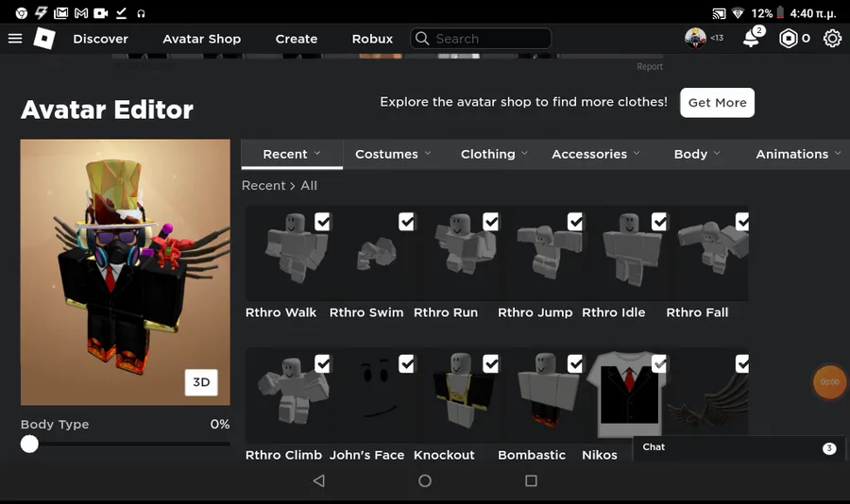This screenshot has width=850, height=504.
Task: Open the Avatar Shop page
Action: (202, 39)
